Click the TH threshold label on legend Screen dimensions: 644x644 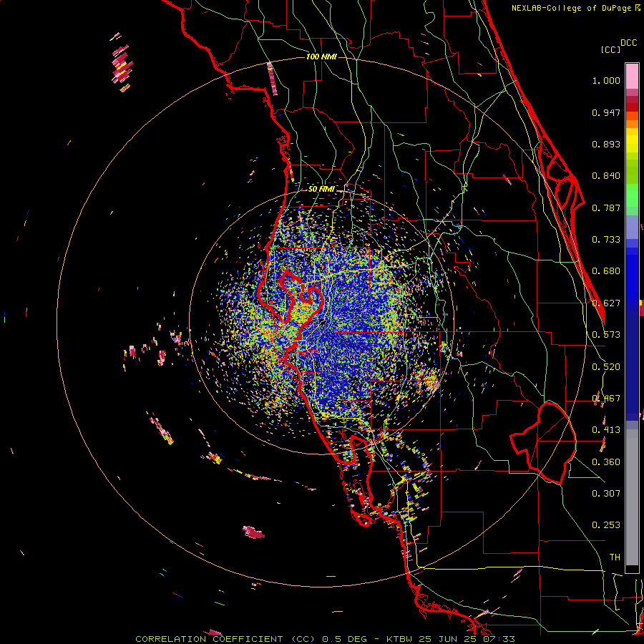615,557
